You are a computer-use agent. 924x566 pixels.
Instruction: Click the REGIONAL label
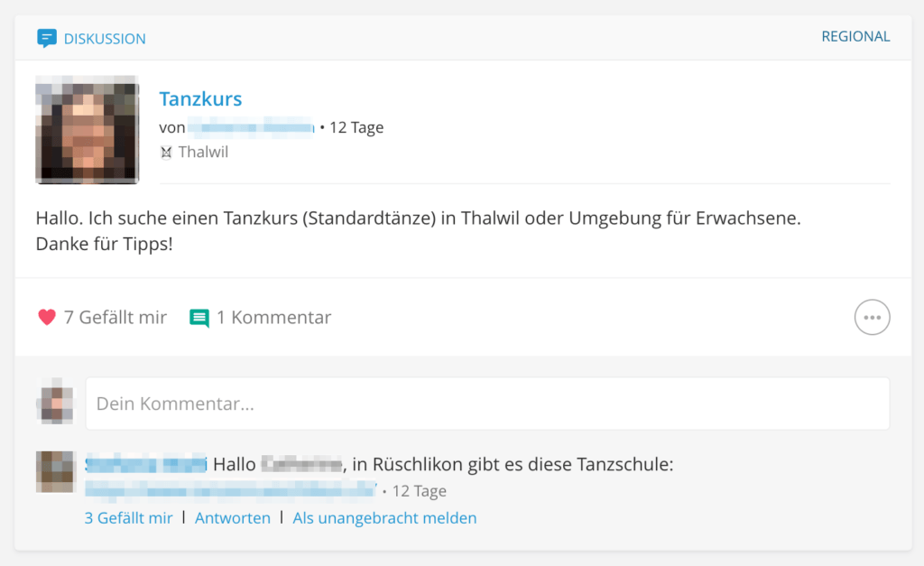pos(855,36)
